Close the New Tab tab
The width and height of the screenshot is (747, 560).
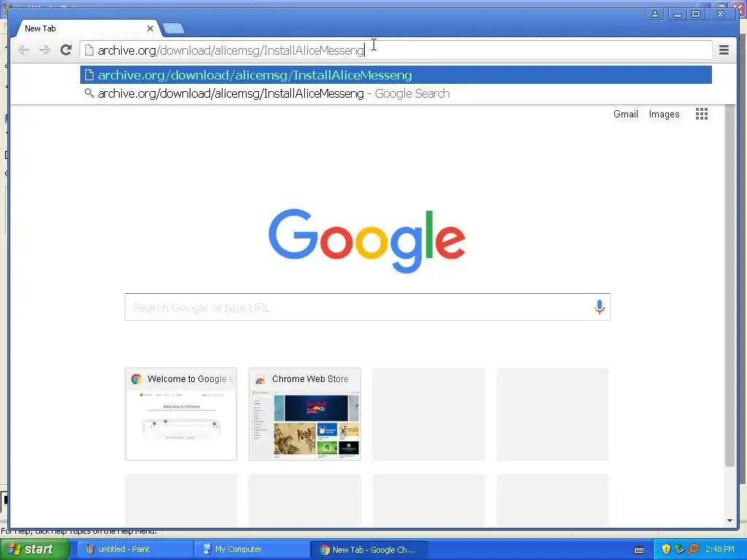150,28
